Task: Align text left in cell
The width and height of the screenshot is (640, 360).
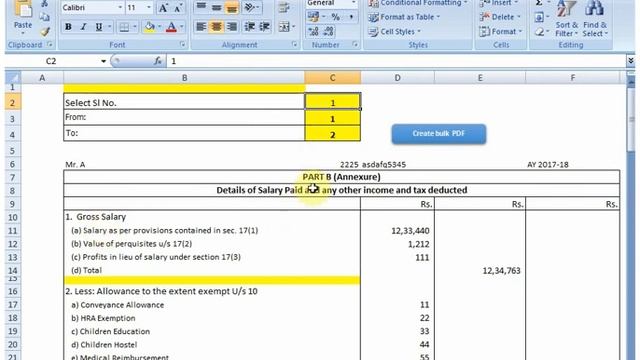Action: [201, 27]
